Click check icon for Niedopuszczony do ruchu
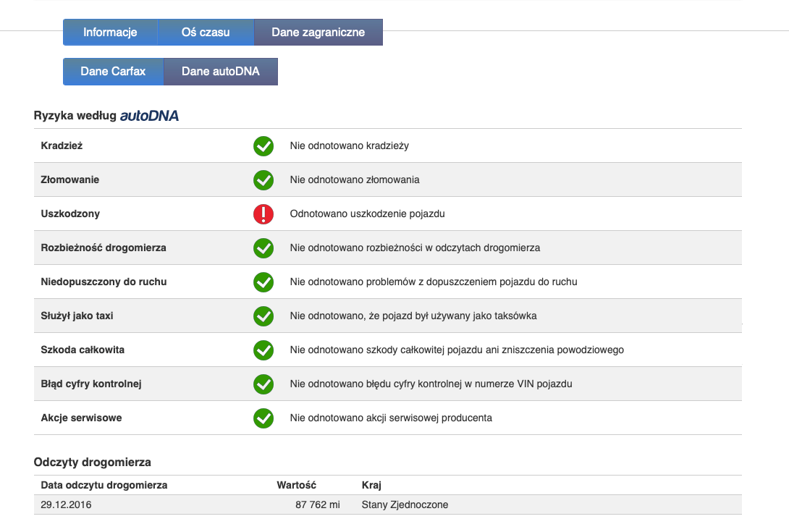This screenshot has height=532, width=789. tap(263, 282)
